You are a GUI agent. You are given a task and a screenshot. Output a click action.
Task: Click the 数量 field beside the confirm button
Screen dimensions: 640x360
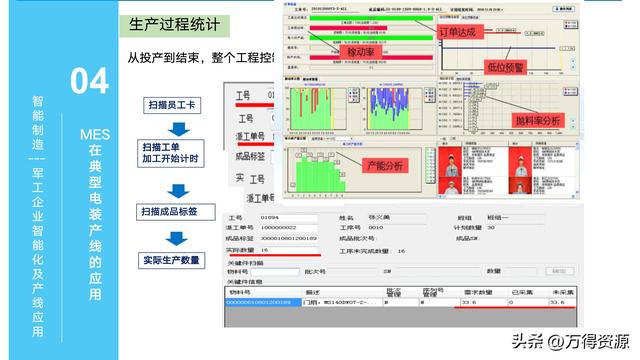coord(521,271)
